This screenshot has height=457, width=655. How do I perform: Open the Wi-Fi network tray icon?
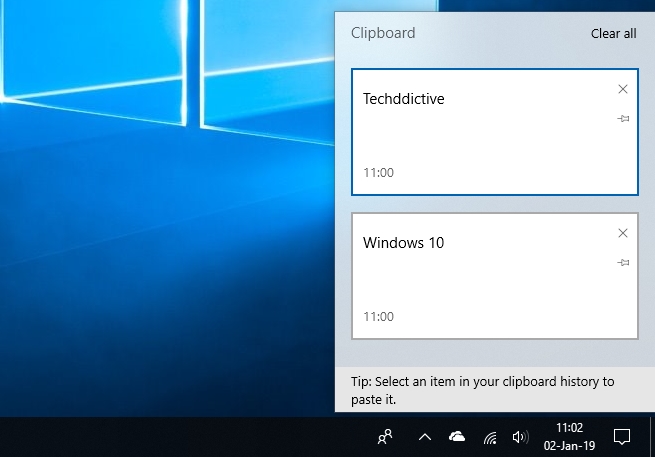tap(490, 437)
